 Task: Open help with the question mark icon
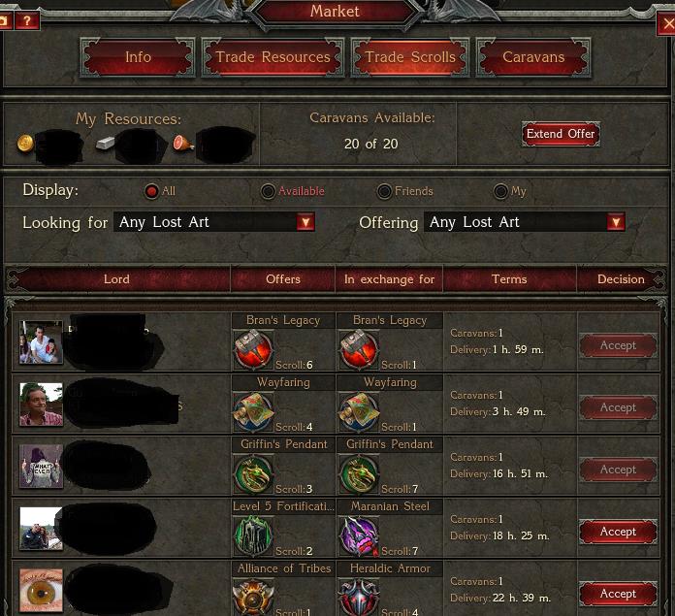pos(27,20)
